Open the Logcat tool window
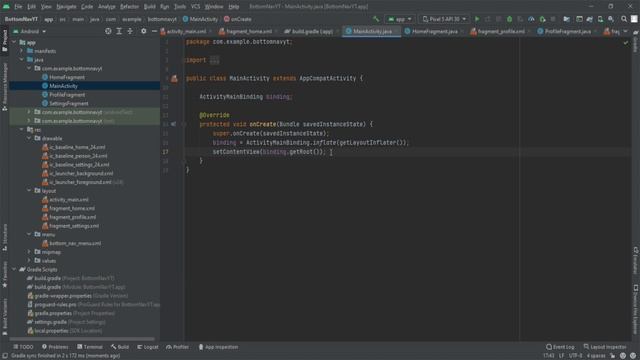 (x=148, y=347)
